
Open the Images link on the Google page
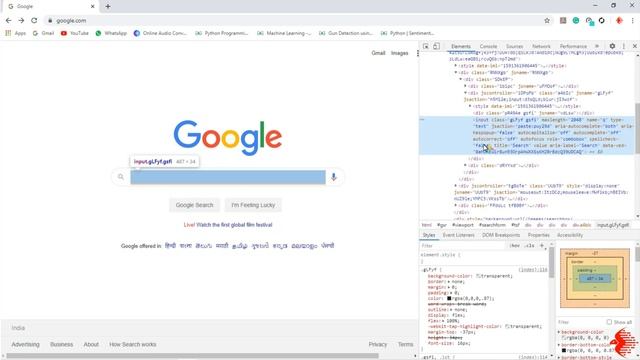[400, 53]
